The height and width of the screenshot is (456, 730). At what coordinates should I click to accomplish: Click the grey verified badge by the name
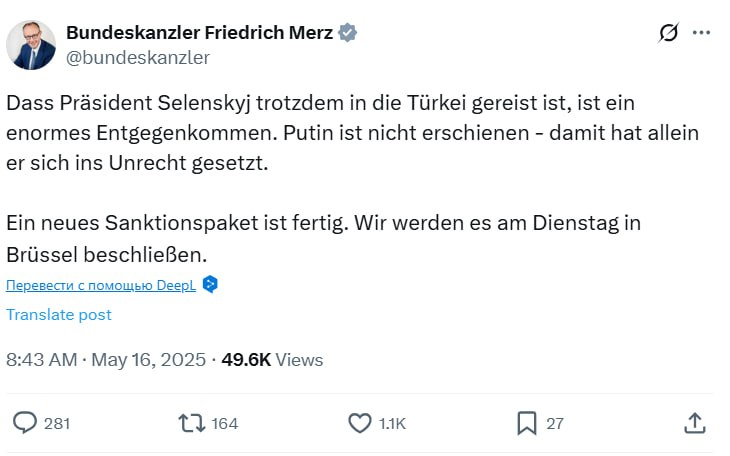point(348,32)
